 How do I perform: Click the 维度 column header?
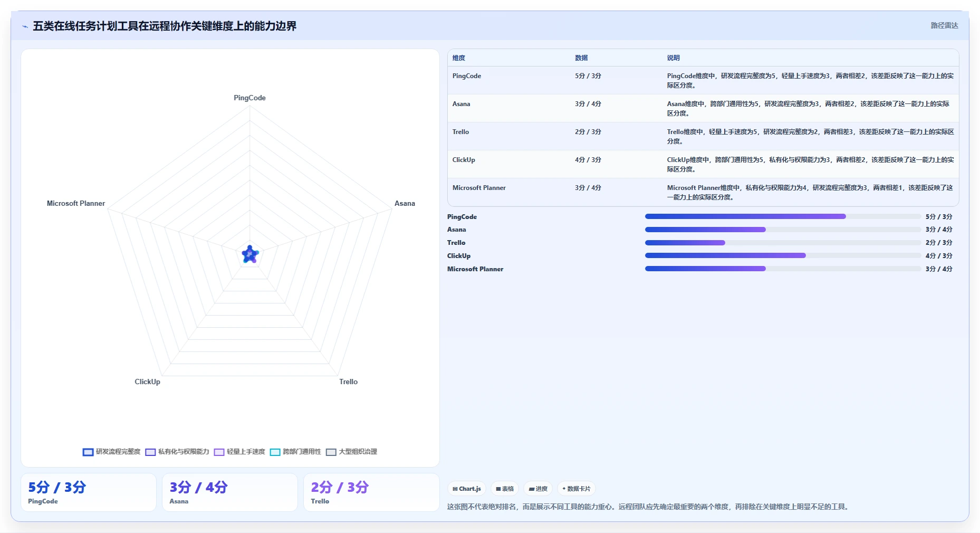tap(459, 58)
